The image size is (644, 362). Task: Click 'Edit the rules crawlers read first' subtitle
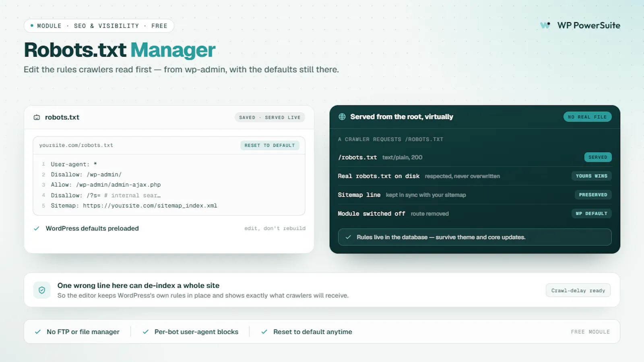pos(181,70)
